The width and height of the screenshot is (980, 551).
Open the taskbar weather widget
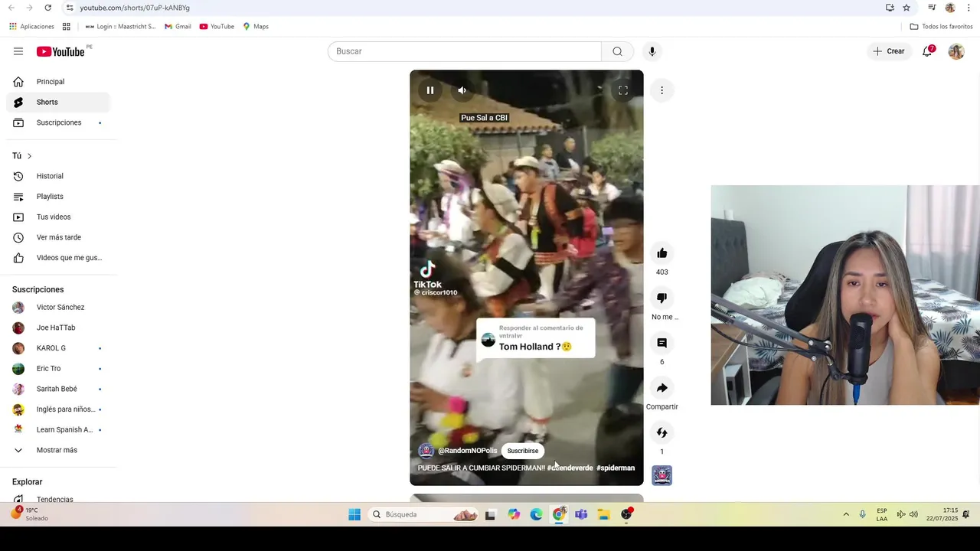31,514
